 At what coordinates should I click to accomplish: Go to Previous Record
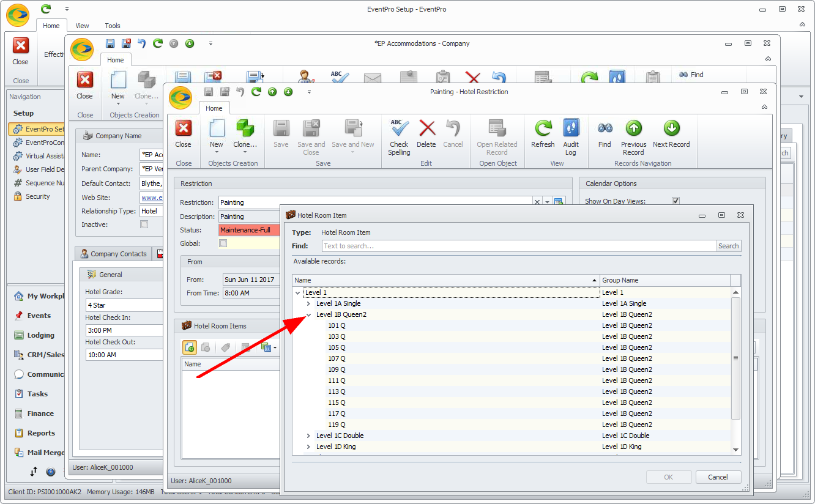click(x=633, y=137)
